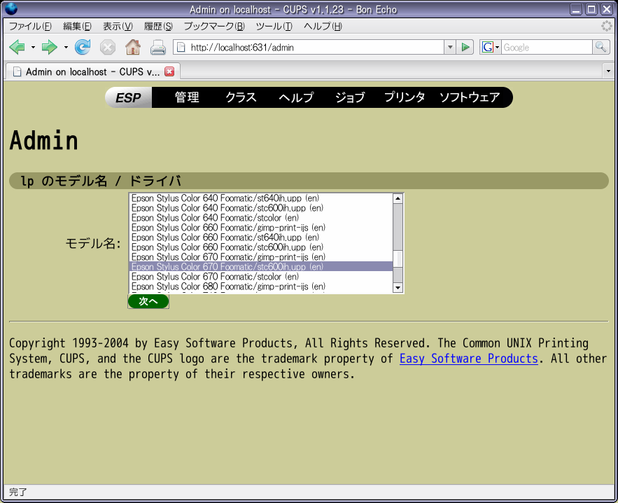Image resolution: width=618 pixels, height=503 pixels.
Task: Click the Stop loading icon
Action: (107, 48)
